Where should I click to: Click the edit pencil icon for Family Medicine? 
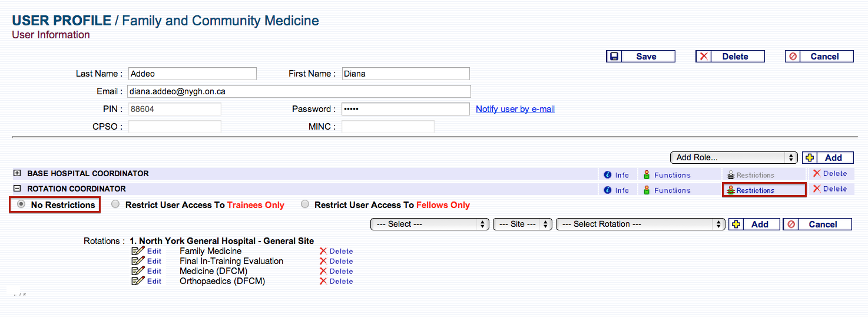tap(138, 251)
